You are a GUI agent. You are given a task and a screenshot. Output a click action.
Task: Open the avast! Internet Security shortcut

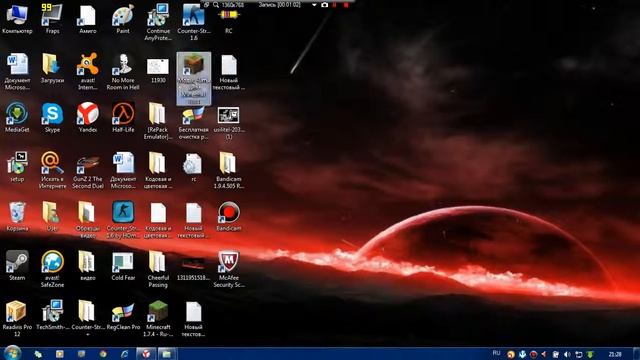tap(88, 71)
